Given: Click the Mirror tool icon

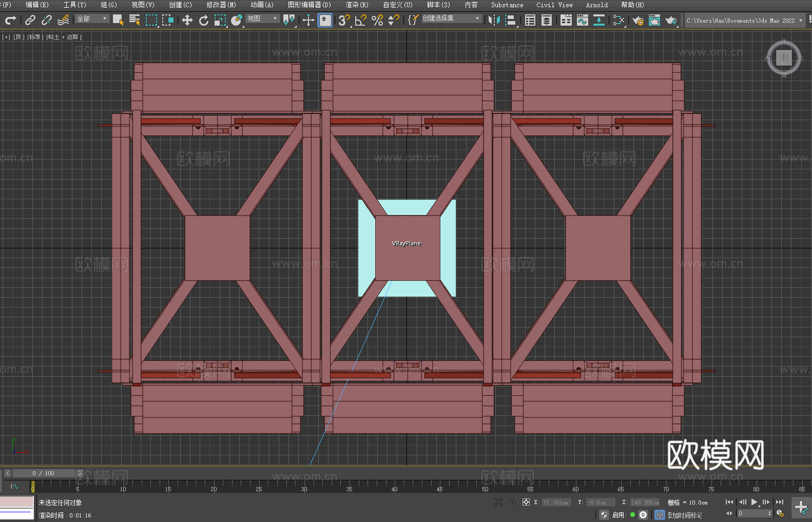Looking at the screenshot, I should click(x=494, y=20).
